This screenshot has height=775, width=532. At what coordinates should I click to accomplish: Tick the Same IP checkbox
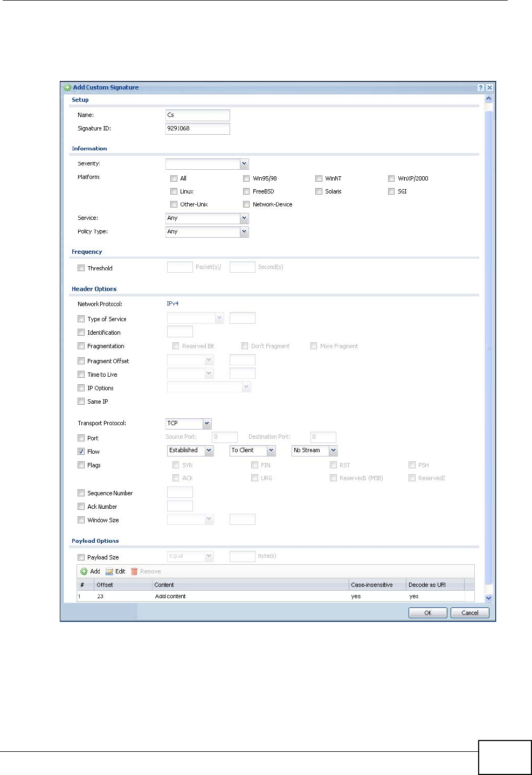[x=81, y=402]
